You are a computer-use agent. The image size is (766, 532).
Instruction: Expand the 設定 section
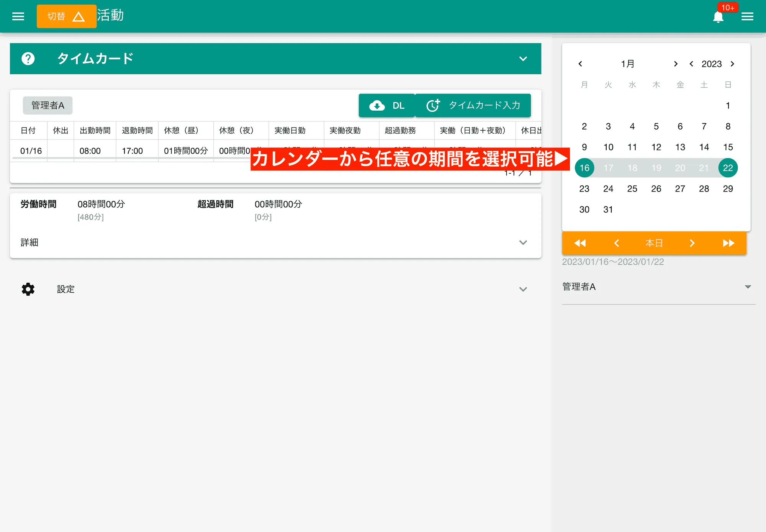coord(523,289)
